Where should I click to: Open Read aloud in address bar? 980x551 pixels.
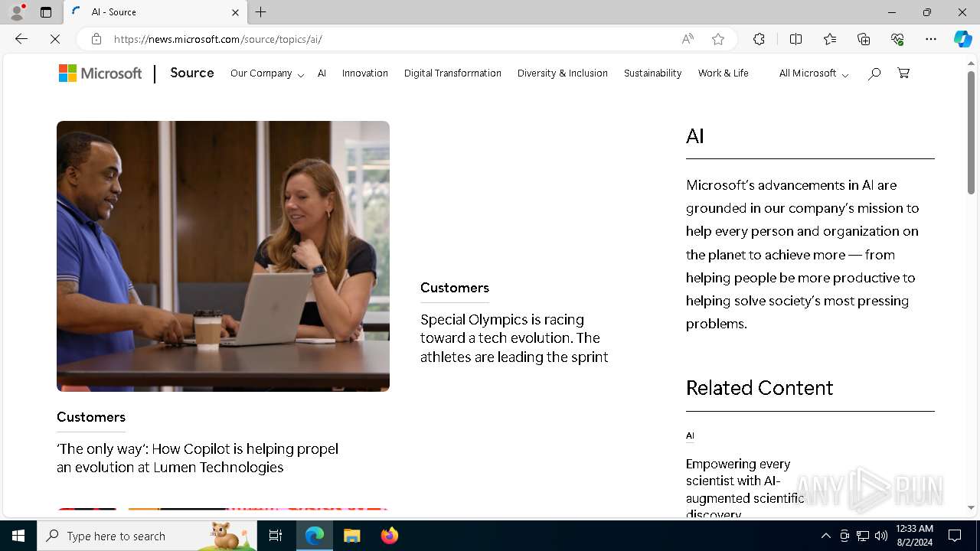pyautogui.click(x=688, y=39)
